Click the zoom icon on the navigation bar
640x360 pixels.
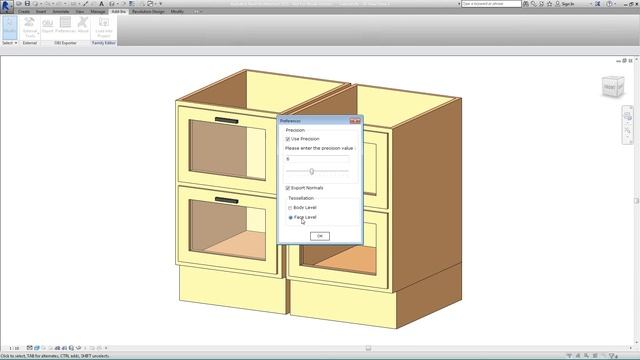pyautogui.click(x=628, y=131)
